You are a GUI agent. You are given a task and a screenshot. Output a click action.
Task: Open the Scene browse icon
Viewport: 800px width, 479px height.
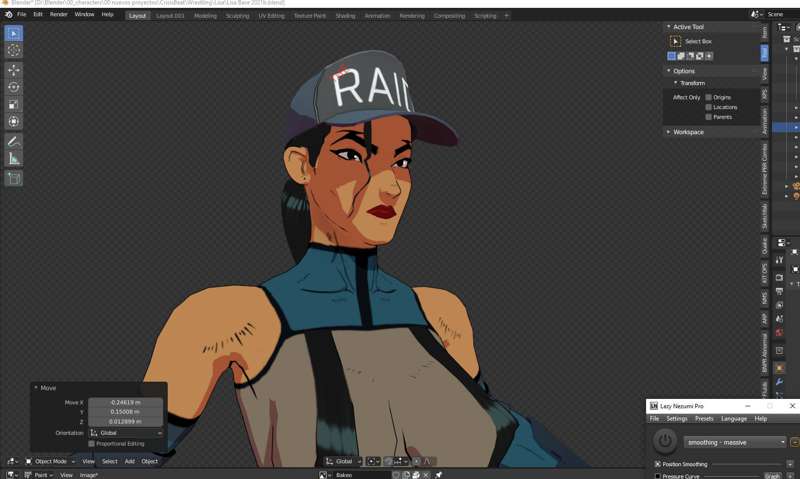(x=756, y=15)
